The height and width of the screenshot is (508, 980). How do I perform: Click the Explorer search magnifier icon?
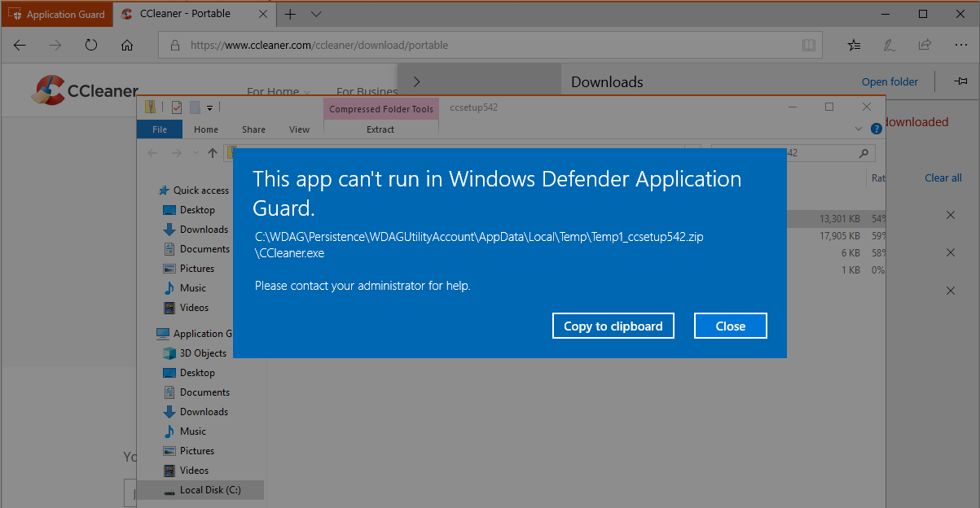(864, 152)
